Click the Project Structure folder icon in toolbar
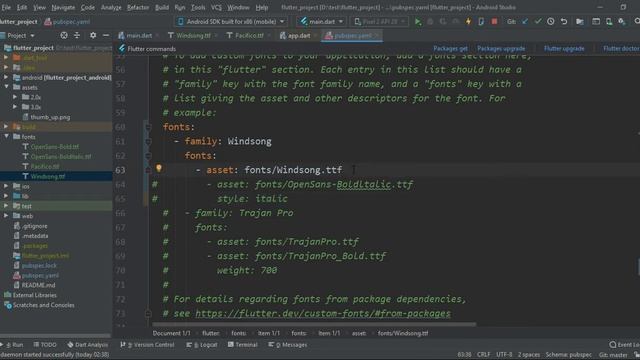Viewport: 640px width, 360px height. pyautogui.click(x=580, y=22)
